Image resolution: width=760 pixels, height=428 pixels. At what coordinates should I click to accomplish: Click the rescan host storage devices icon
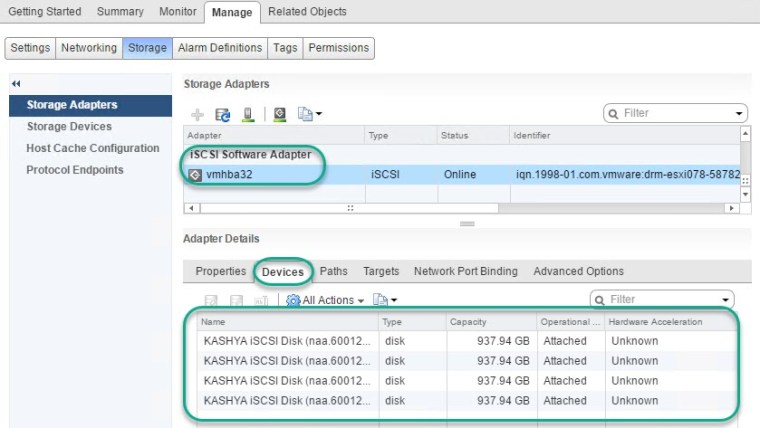point(247,114)
